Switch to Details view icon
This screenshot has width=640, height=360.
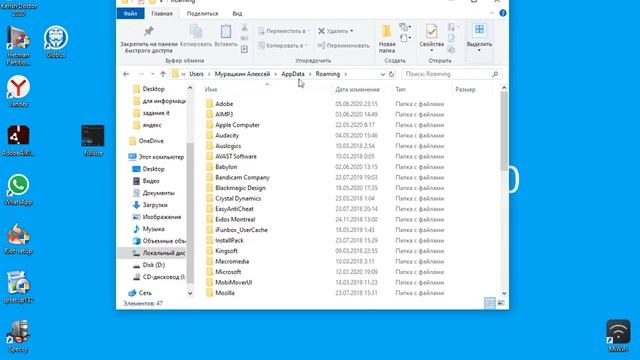click(490, 303)
